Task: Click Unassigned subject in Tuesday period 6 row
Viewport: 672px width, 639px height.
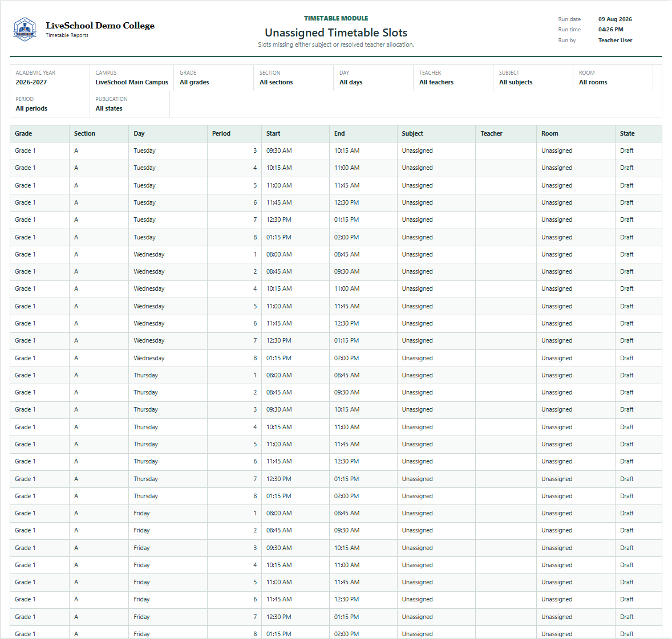Action: click(x=417, y=202)
